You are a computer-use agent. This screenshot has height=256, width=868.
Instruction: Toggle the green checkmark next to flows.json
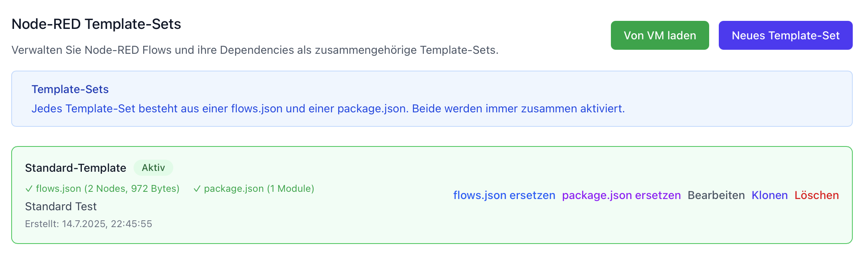click(x=29, y=188)
